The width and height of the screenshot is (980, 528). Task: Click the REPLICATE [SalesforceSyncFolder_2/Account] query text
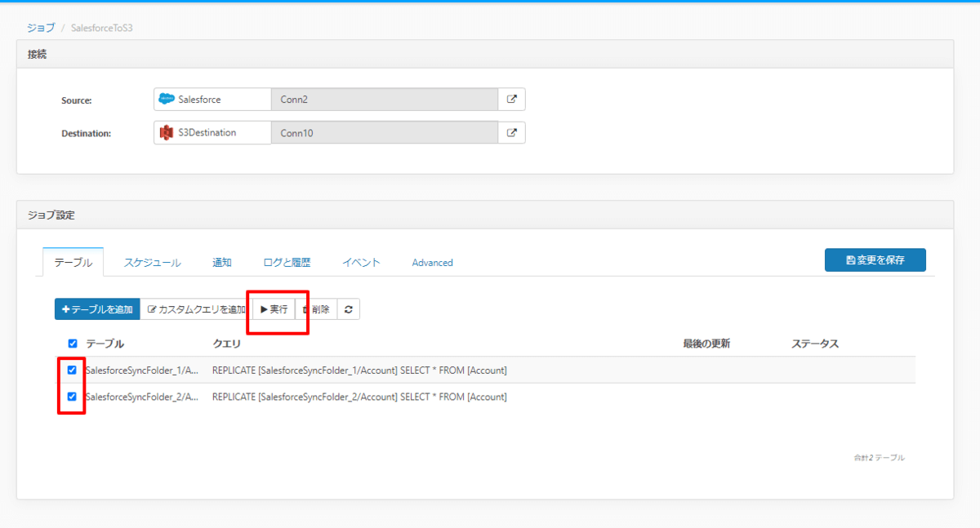pos(359,397)
